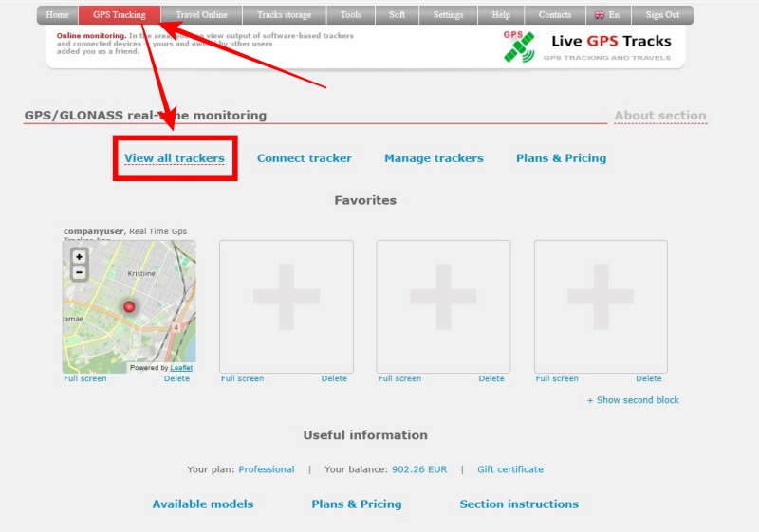Add favorite in second empty plus slot
The height and width of the screenshot is (532, 759).
[287, 306]
